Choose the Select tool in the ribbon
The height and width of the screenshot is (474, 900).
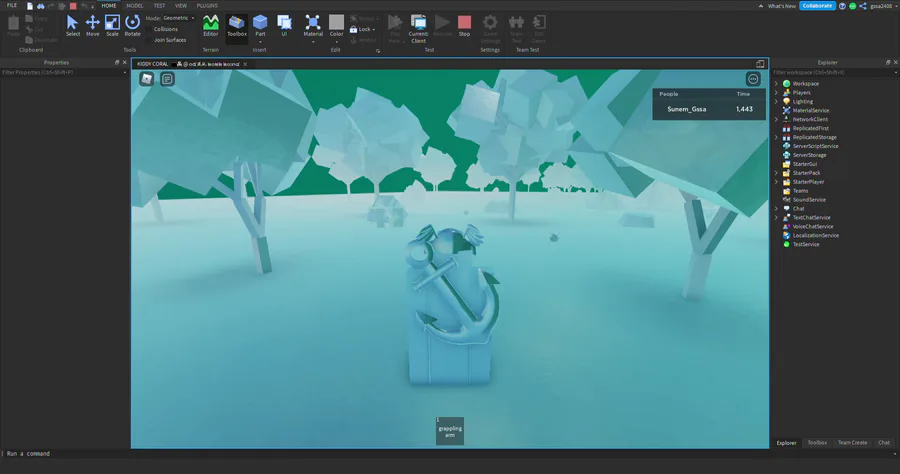[x=72, y=26]
